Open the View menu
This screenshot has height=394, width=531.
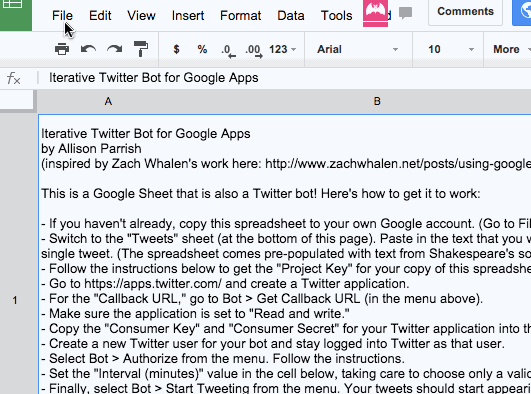(141, 16)
